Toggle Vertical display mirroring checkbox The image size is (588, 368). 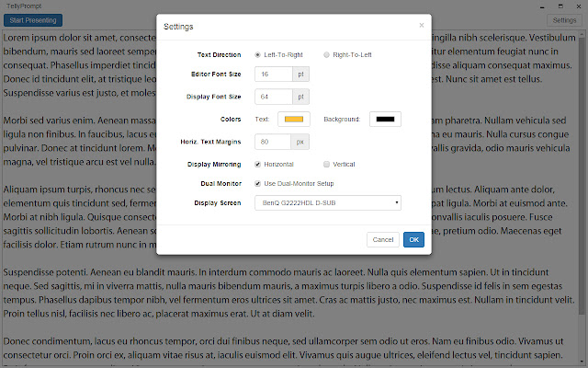point(327,164)
